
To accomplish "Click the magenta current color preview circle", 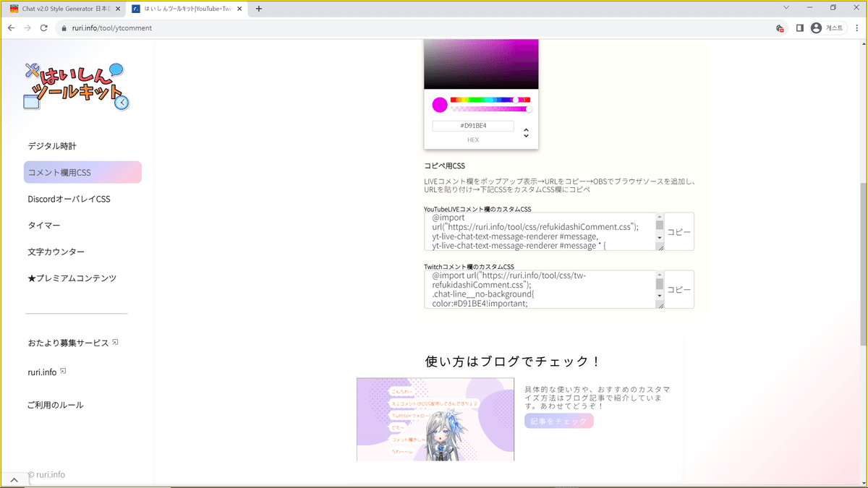I will point(440,105).
